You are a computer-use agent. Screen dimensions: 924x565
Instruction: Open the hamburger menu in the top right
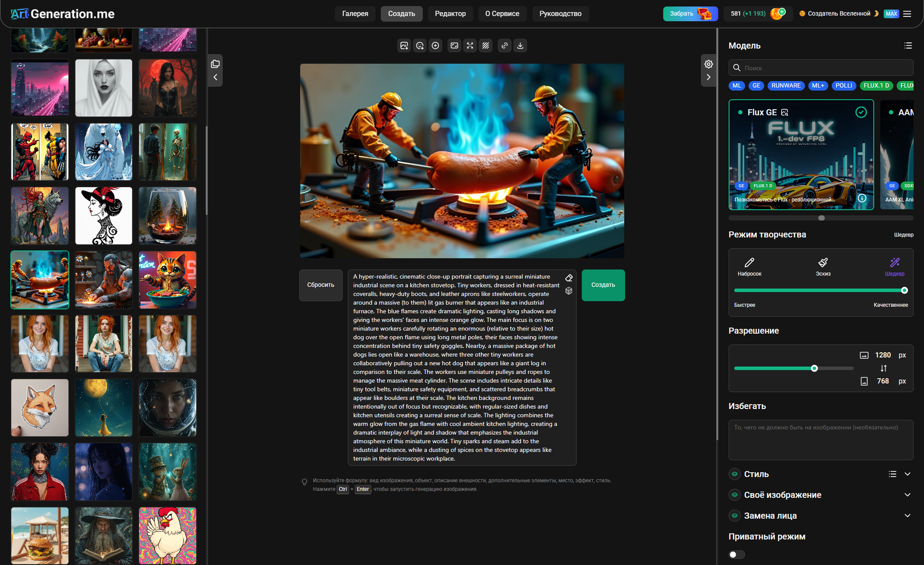tap(907, 14)
